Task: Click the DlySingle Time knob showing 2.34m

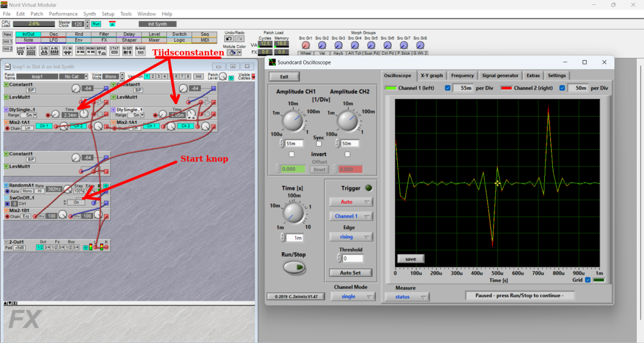Action: [84, 114]
